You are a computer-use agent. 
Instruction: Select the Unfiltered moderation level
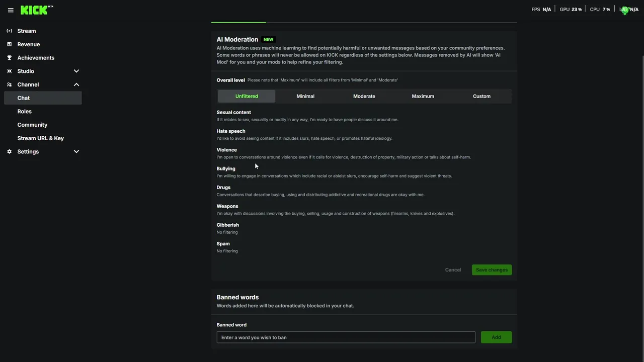coord(247,96)
